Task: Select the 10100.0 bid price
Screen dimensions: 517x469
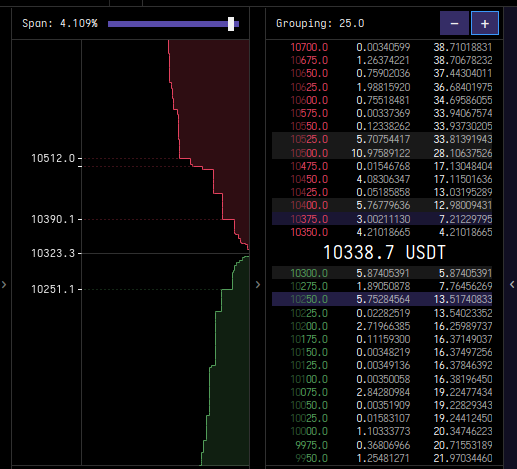Action: (x=309, y=379)
